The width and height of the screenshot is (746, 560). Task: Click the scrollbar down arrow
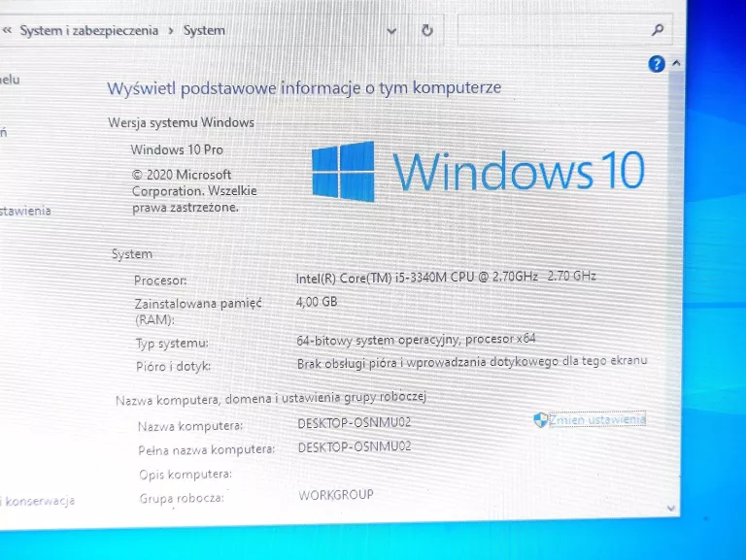pyautogui.click(x=671, y=509)
